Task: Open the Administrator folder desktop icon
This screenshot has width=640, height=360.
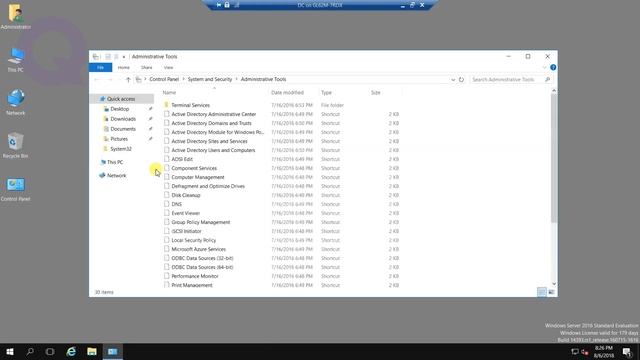Action: pyautogui.click(x=16, y=16)
